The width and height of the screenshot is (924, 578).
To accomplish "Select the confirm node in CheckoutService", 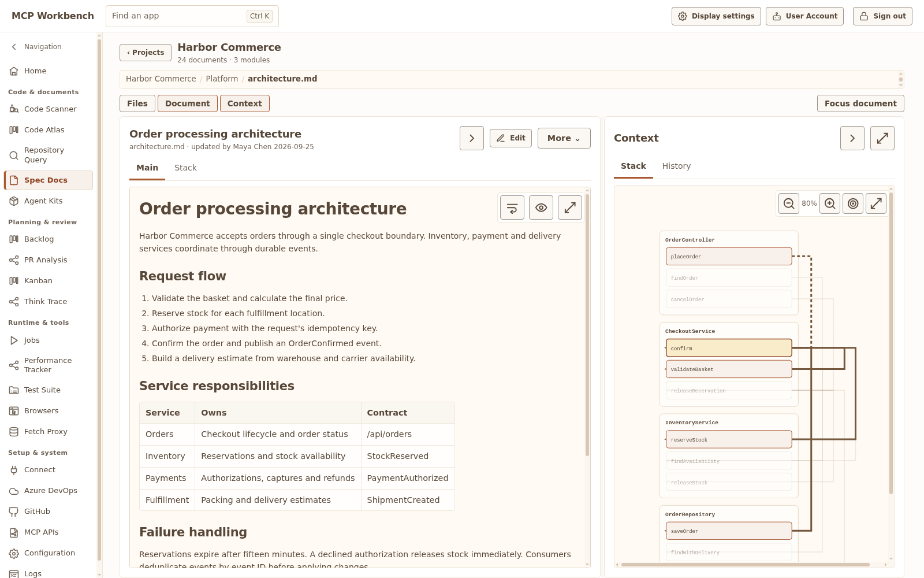I will (729, 348).
